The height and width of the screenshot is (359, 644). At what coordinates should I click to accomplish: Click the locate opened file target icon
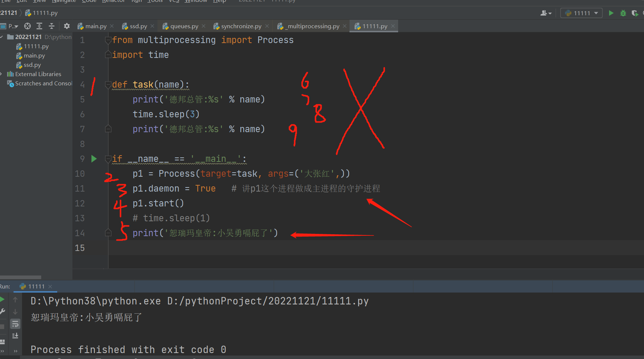pos(27,26)
